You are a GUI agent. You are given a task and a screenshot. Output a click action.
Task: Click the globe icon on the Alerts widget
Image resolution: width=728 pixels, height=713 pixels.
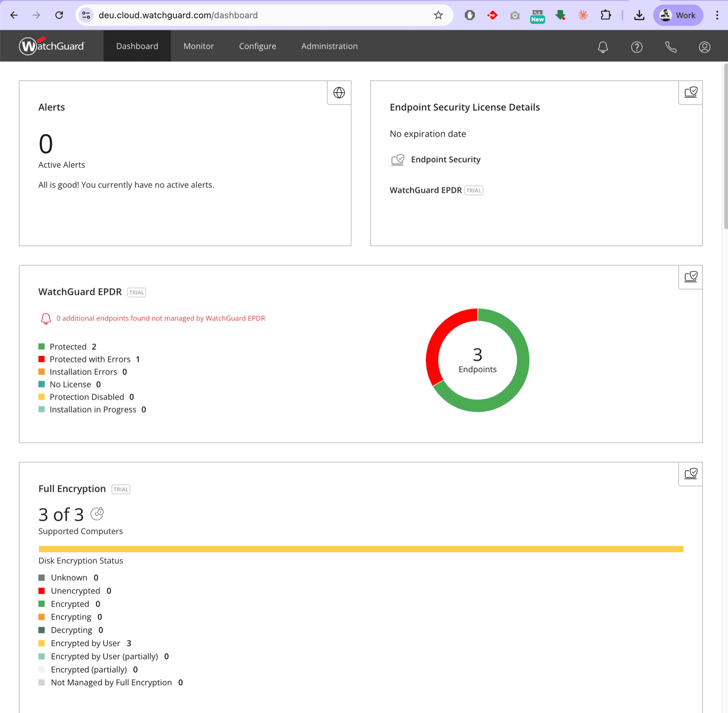click(339, 92)
